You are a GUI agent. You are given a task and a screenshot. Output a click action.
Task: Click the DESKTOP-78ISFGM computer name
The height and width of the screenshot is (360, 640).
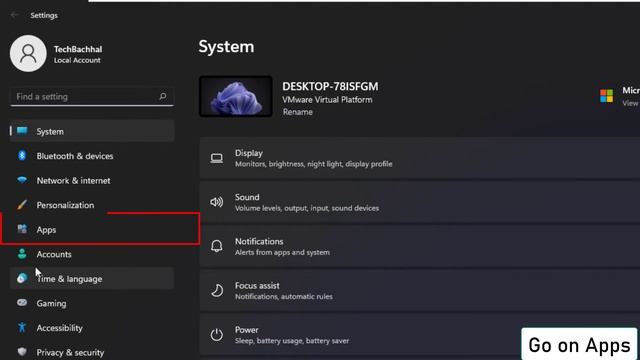pyautogui.click(x=330, y=87)
